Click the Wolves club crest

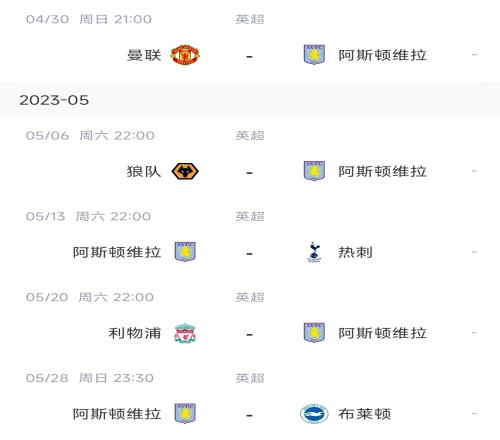(x=185, y=171)
